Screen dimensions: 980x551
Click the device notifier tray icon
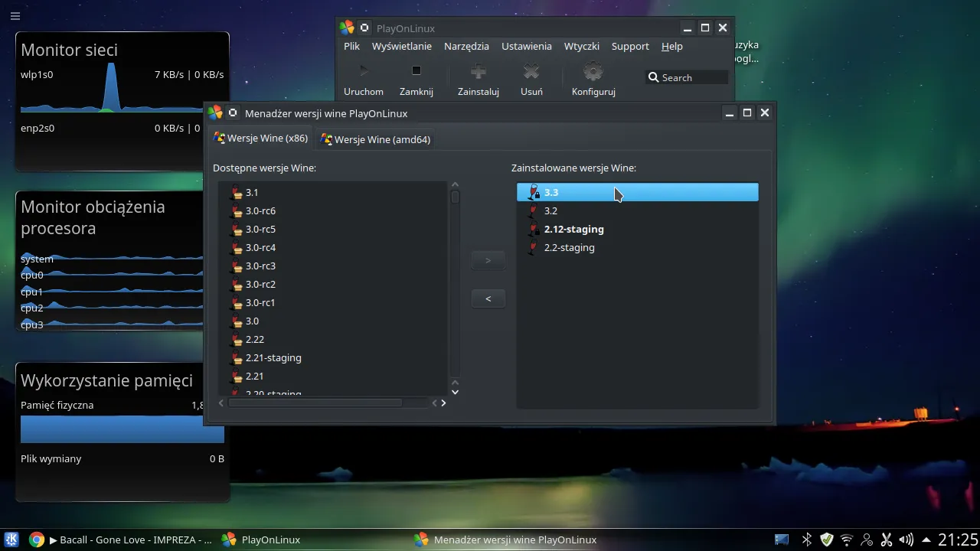[782, 540]
